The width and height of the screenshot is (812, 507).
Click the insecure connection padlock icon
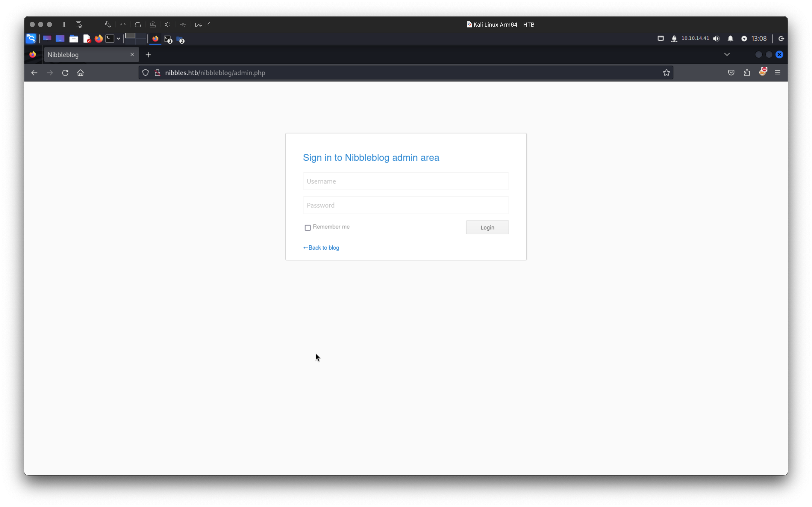click(157, 73)
